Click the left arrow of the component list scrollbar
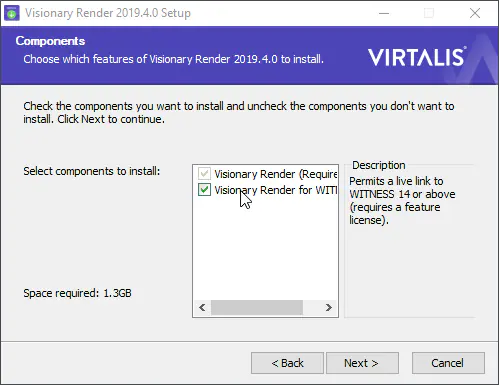Screen dimensions: 499x385 [202, 307]
